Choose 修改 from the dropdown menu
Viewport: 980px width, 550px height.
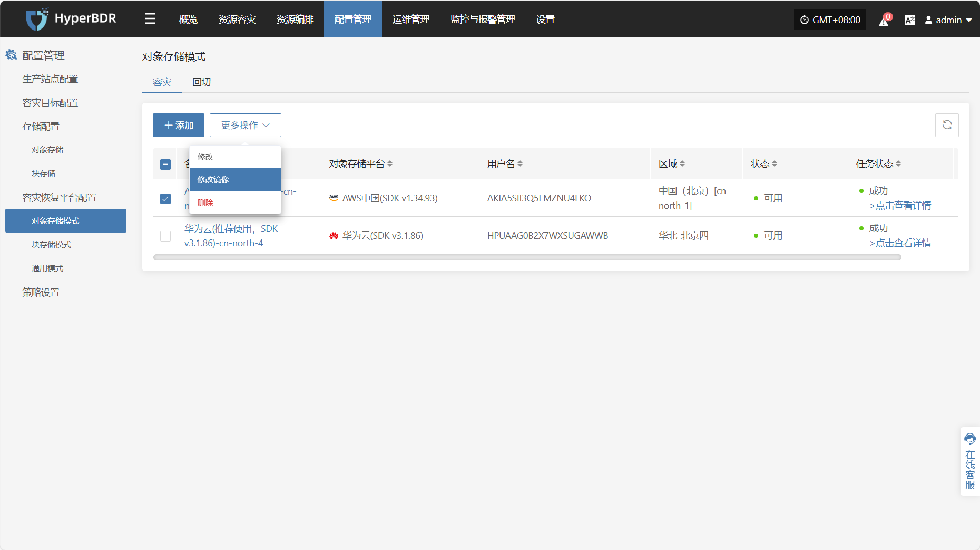235,157
